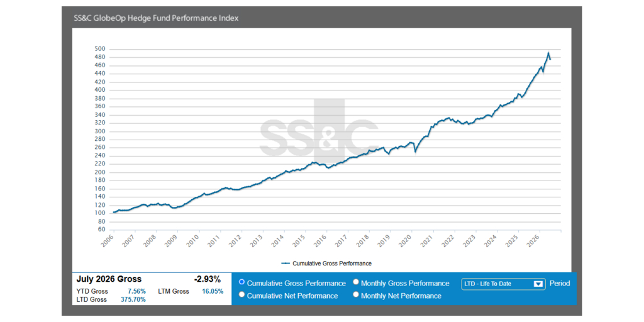
Task: Click the chart line's peak point in 2026
Action: click(x=548, y=53)
